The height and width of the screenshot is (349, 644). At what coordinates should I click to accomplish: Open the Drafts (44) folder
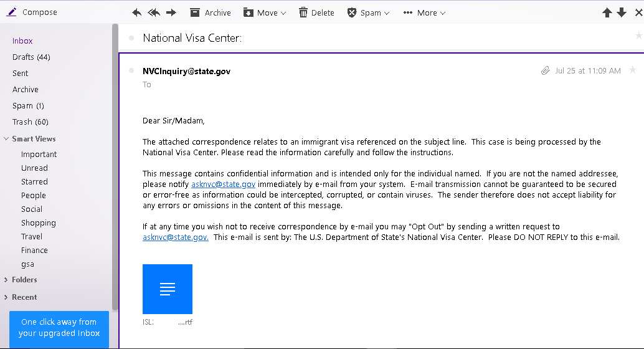click(31, 57)
